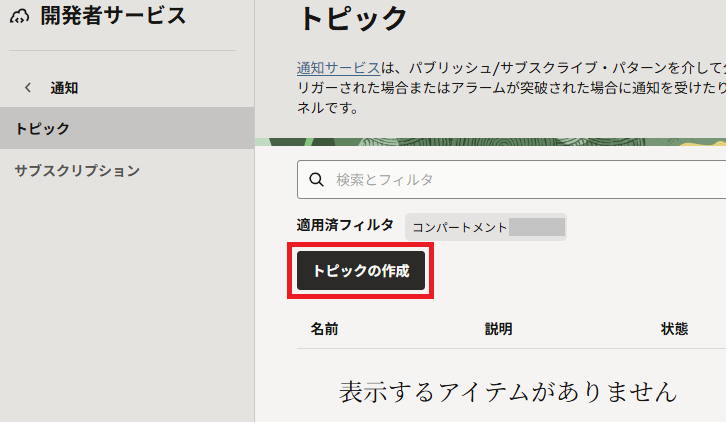Click the 説明 column header
Viewport: 726px width, 422px height.
click(498, 329)
